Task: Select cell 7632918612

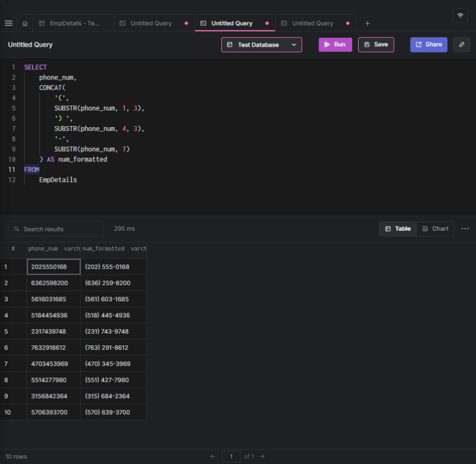Action: (54, 348)
